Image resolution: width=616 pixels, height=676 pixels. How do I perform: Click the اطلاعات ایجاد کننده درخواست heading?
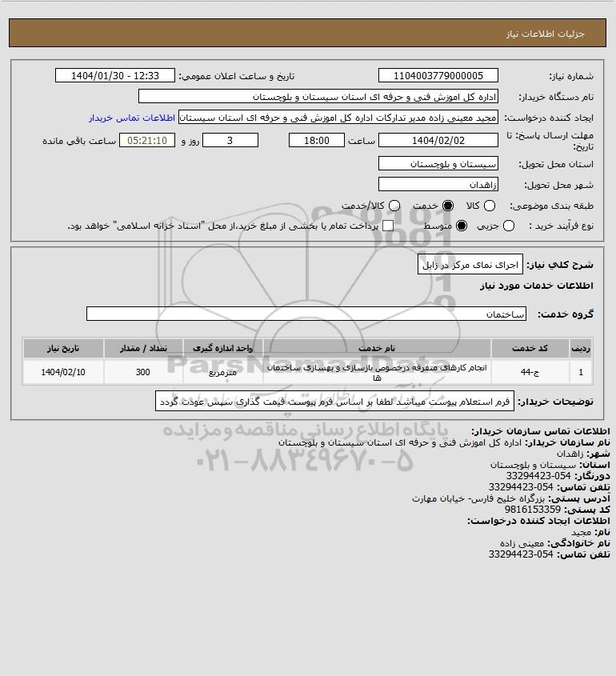539,521
